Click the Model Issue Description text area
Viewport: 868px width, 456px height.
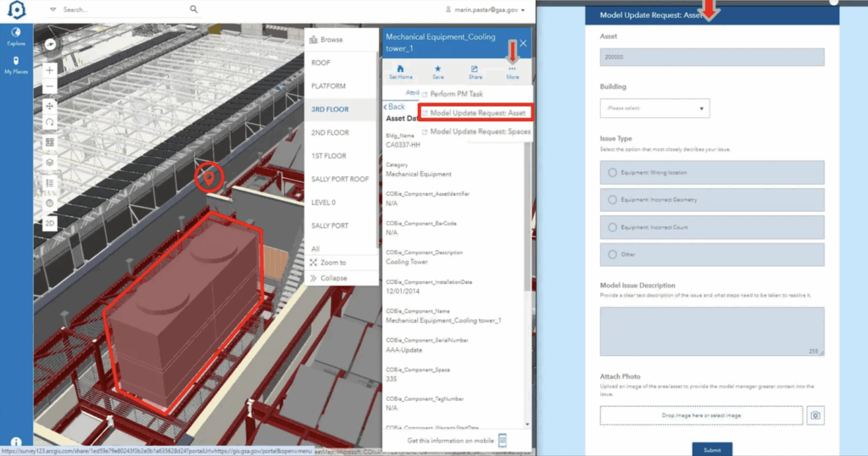(712, 331)
